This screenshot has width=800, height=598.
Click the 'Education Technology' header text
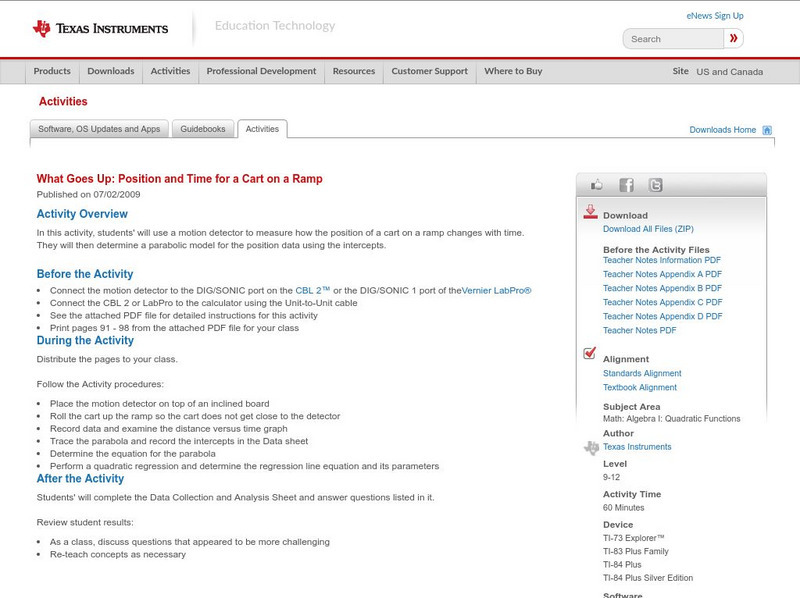275,26
